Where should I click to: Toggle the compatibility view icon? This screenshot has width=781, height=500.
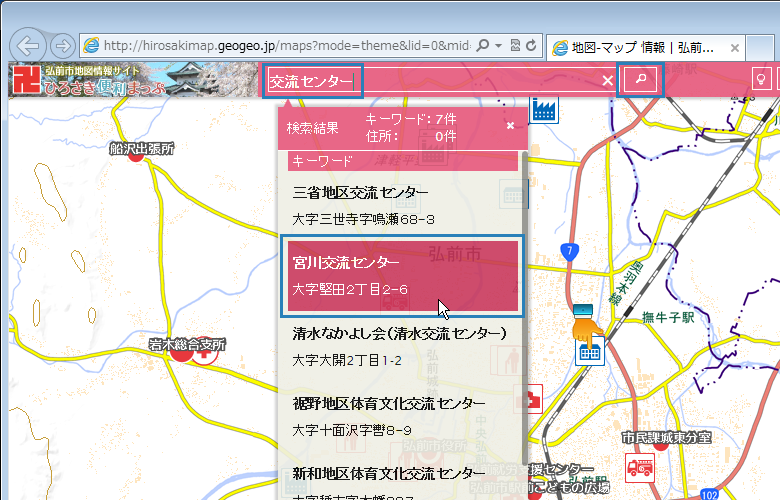516,46
